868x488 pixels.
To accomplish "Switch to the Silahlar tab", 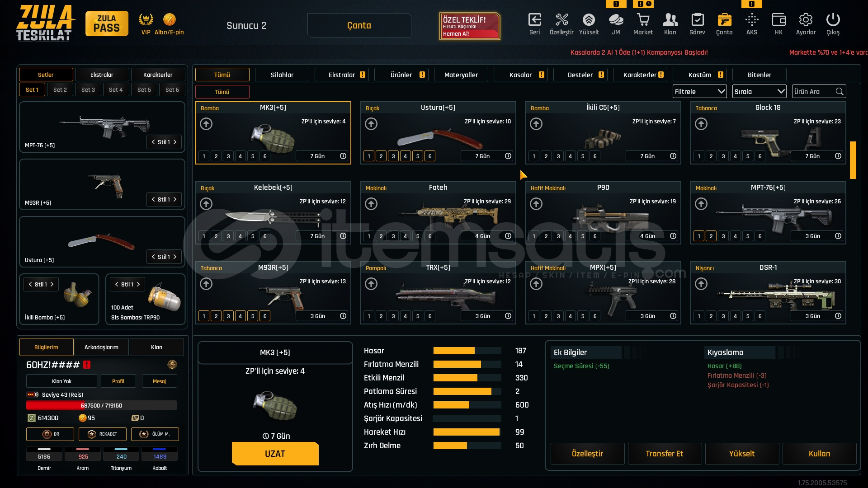I will [x=282, y=75].
